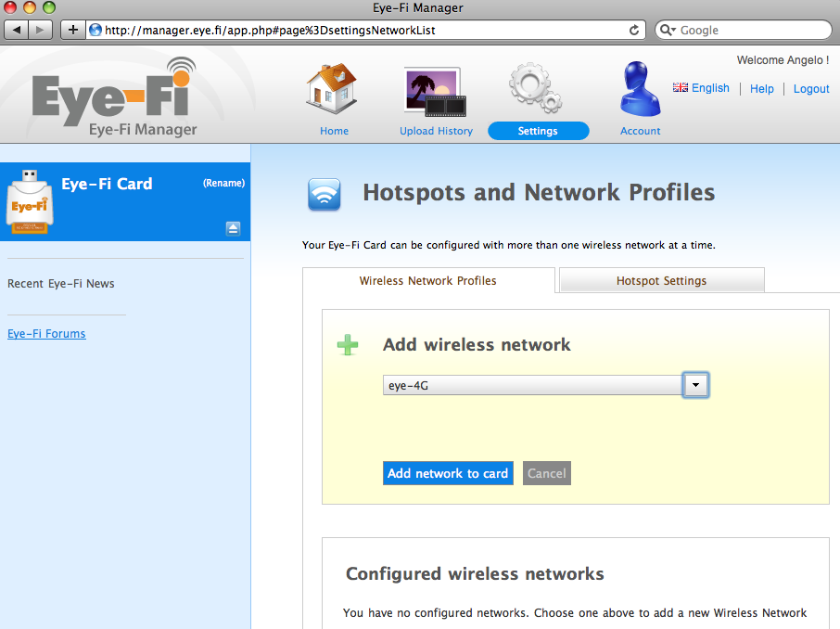Click the UK flag language icon

pos(681,87)
